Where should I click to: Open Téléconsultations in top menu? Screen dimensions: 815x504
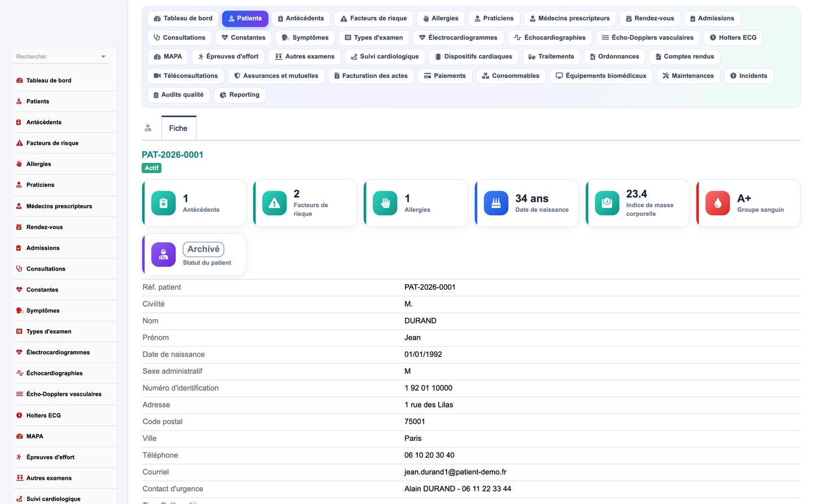click(186, 76)
